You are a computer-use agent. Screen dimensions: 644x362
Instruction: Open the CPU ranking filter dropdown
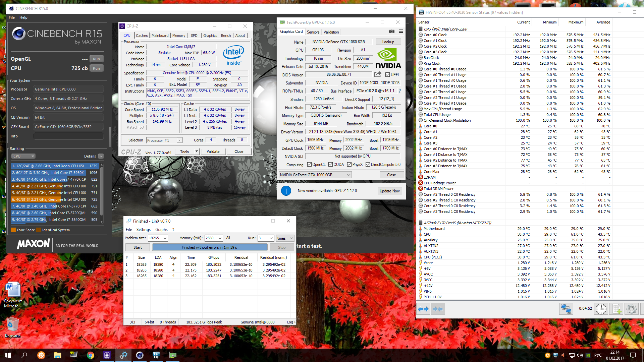pyautogui.click(x=23, y=156)
